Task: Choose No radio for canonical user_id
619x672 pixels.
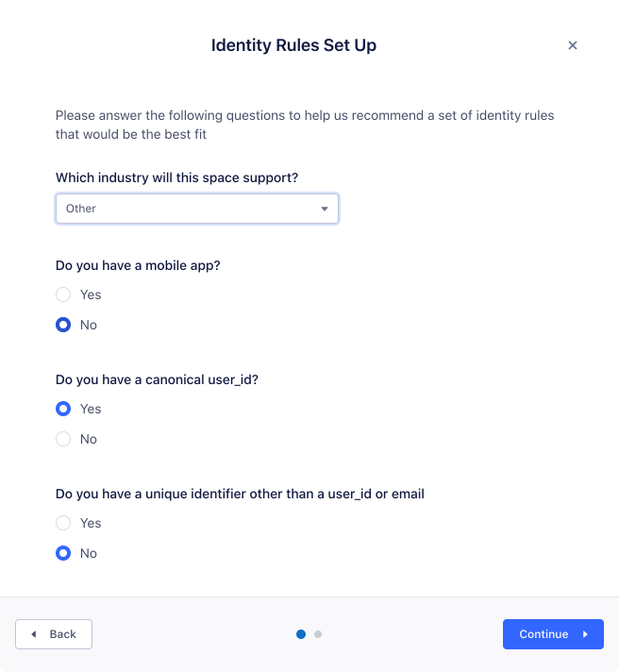Action: [63, 439]
